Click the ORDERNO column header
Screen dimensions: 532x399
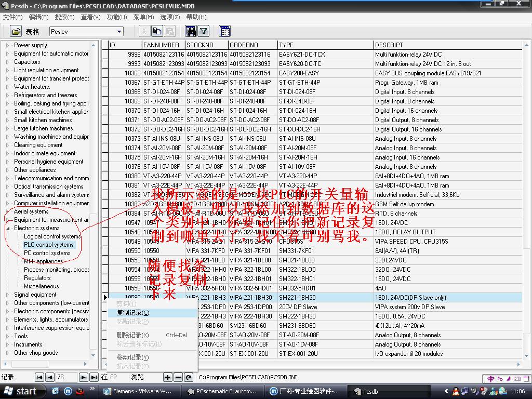coord(253,45)
